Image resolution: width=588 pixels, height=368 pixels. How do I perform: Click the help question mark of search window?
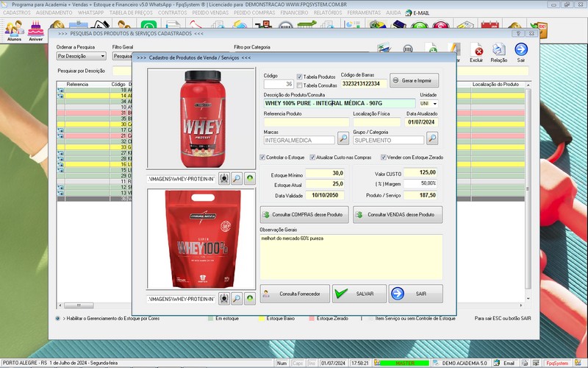(518, 33)
